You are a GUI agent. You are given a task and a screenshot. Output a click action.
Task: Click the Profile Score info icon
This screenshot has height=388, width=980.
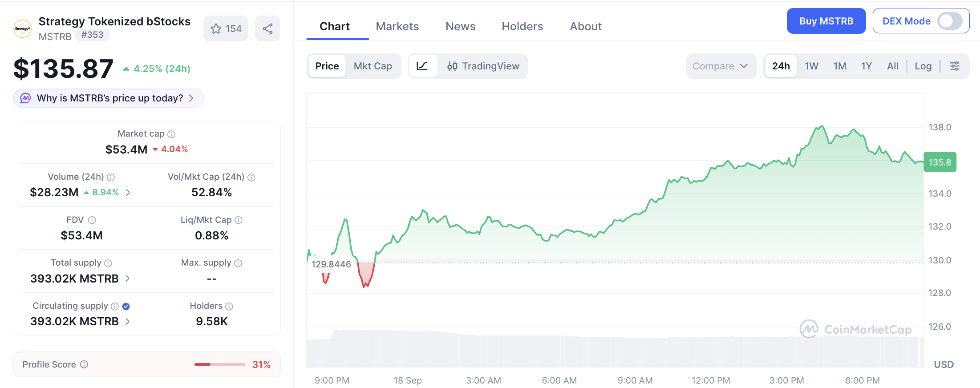pos(84,364)
